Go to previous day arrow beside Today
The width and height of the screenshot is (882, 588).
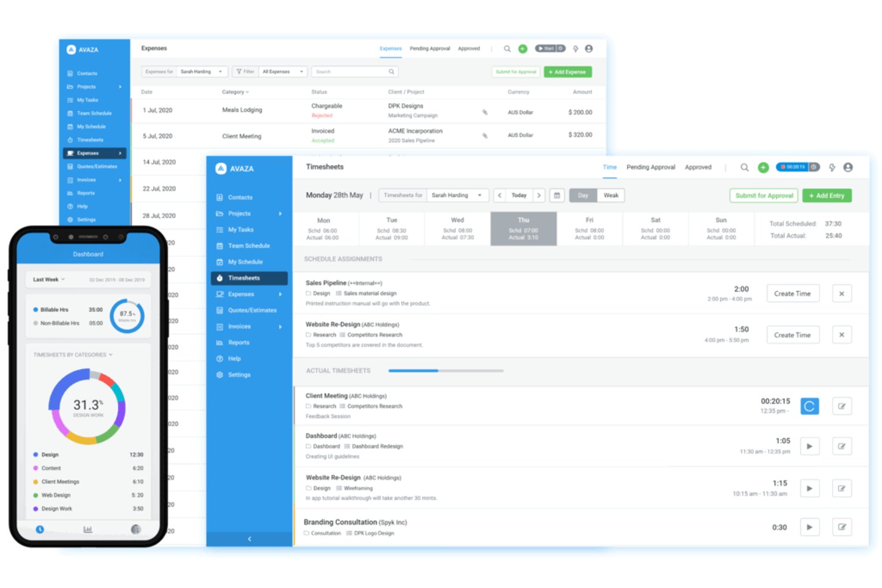click(x=500, y=195)
